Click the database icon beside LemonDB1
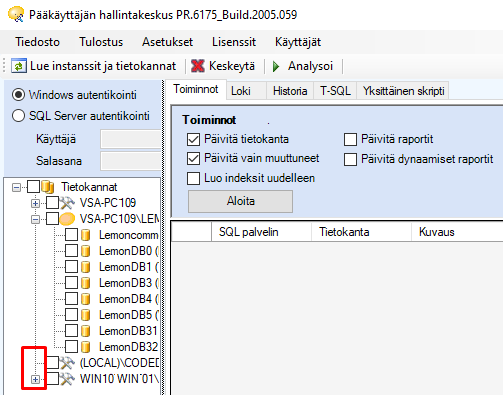Viewport: 503px width, 395px height. pyautogui.click(x=86, y=267)
